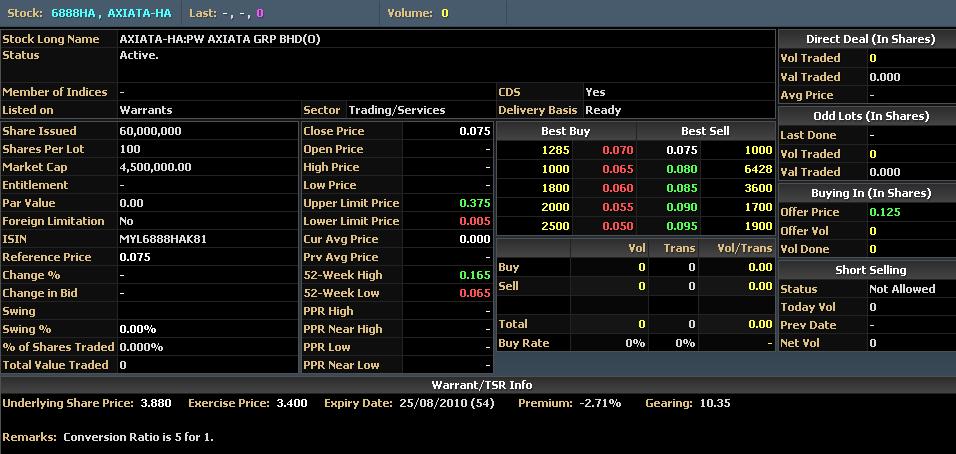Click the Market Cap value 4,500,000.00
The width and height of the screenshot is (956, 454).
tap(155, 167)
